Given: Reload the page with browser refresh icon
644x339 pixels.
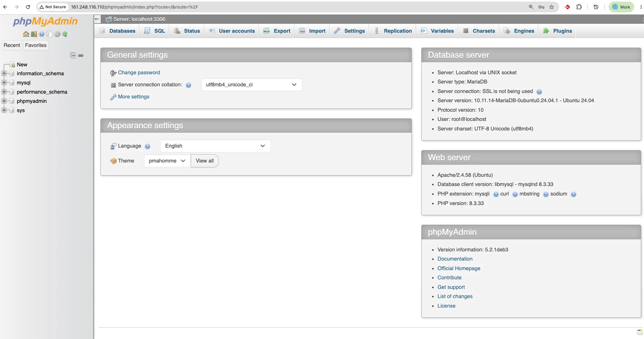Looking at the screenshot, I should pos(28,7).
